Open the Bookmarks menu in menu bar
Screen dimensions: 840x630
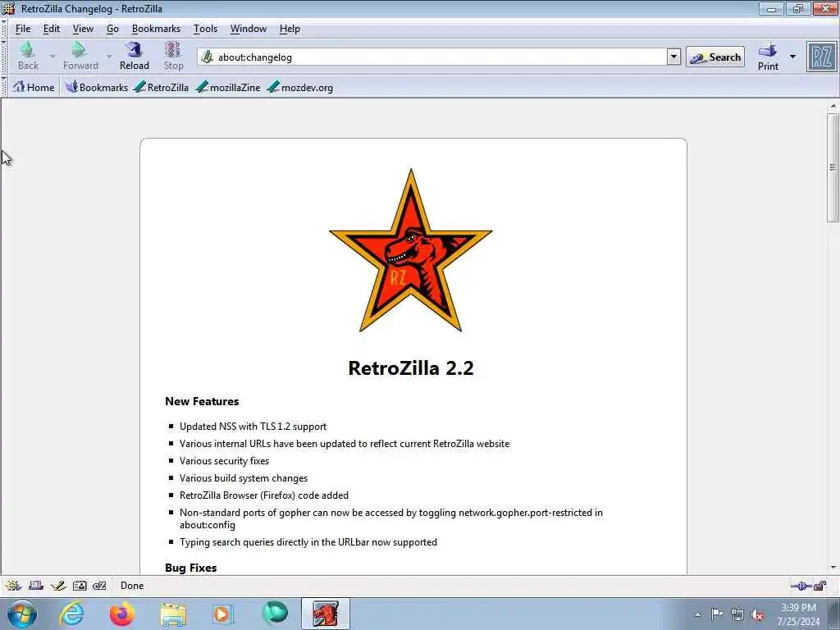pos(156,29)
